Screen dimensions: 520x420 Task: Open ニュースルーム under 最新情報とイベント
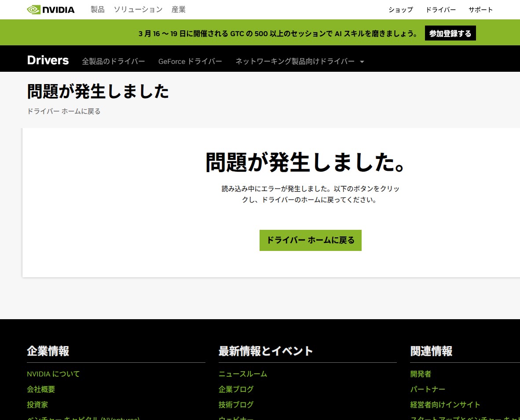242,374
